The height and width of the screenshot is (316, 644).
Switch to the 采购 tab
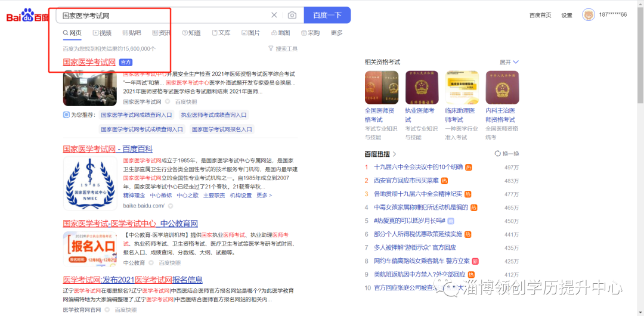[311, 33]
